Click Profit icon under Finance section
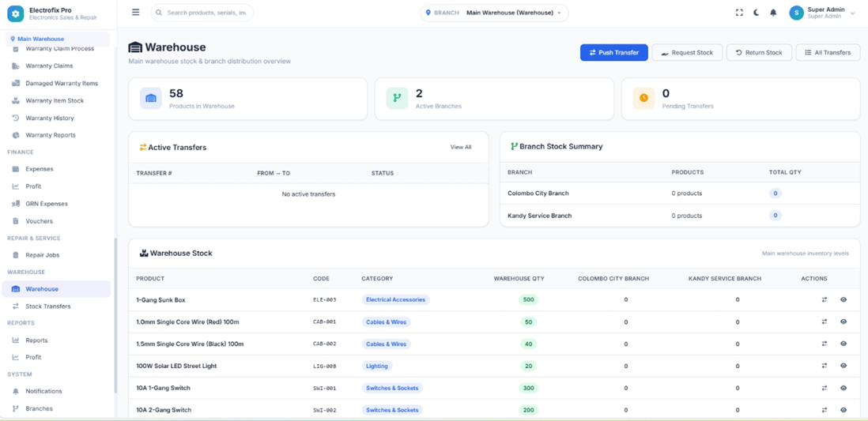The image size is (868, 421). coord(16,186)
